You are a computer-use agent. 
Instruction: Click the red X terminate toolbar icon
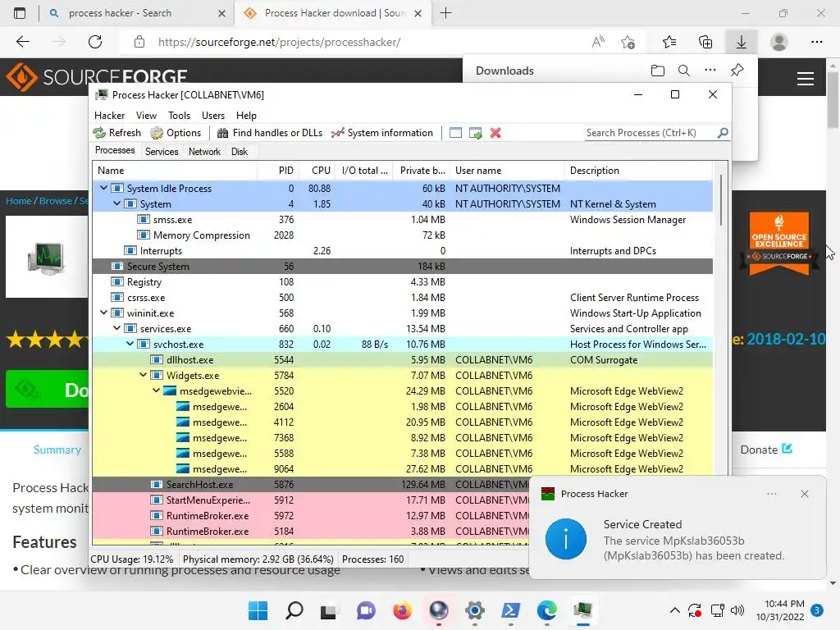[x=495, y=133]
